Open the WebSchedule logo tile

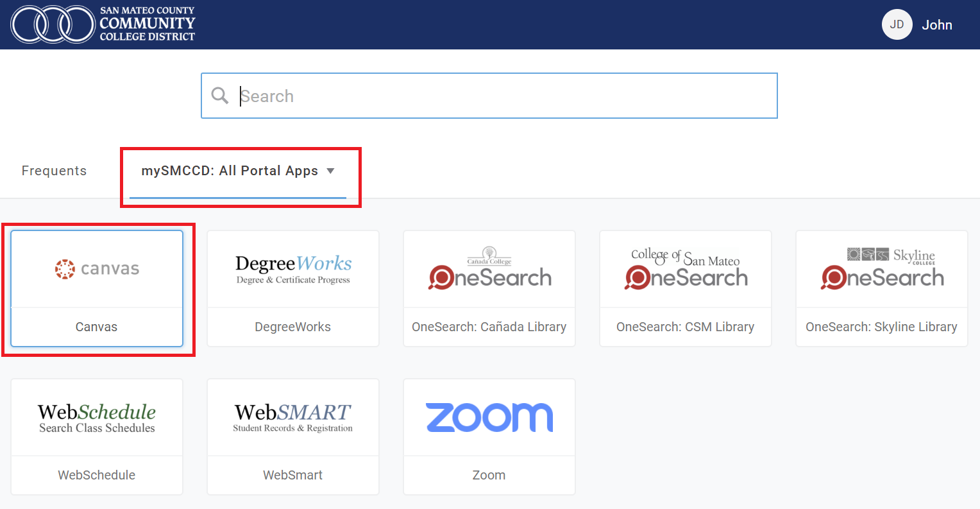pyautogui.click(x=97, y=418)
